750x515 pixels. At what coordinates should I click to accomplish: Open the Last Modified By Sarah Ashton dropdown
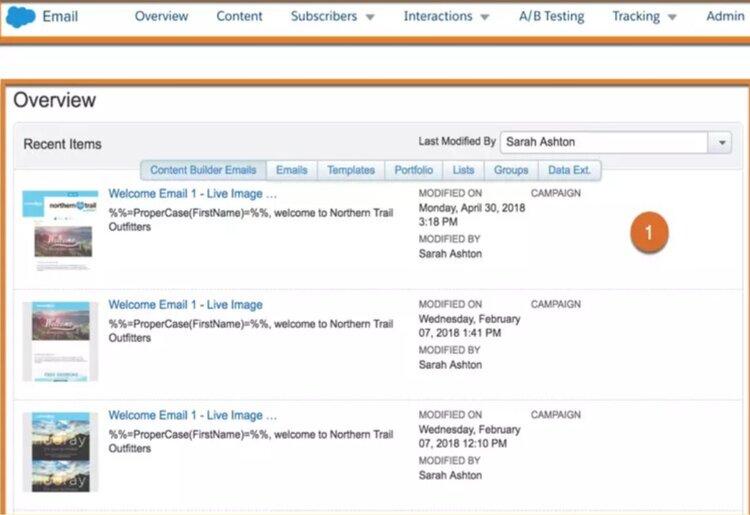tap(615, 142)
